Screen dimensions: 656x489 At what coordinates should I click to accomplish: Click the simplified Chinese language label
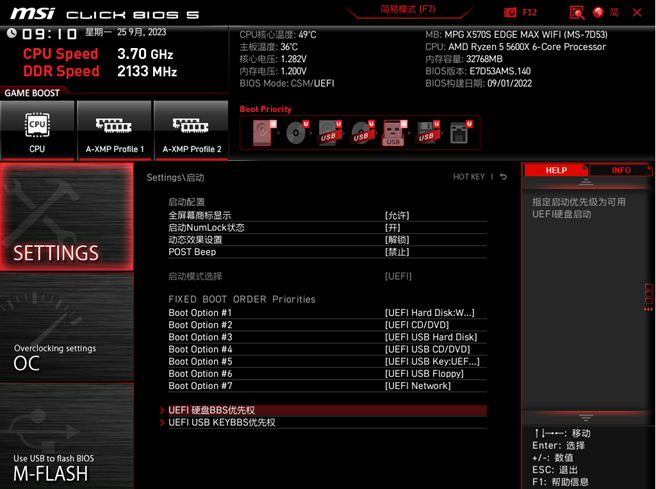tap(614, 12)
